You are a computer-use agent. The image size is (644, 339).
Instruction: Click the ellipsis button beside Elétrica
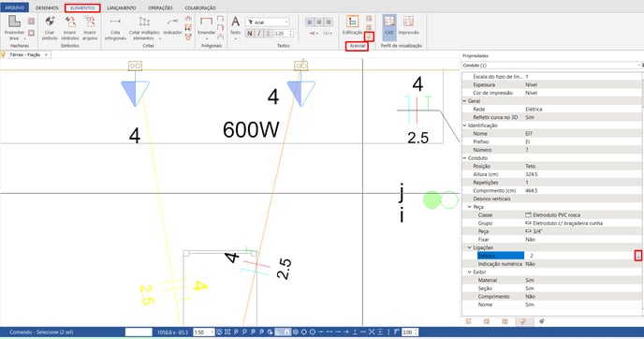click(637, 256)
